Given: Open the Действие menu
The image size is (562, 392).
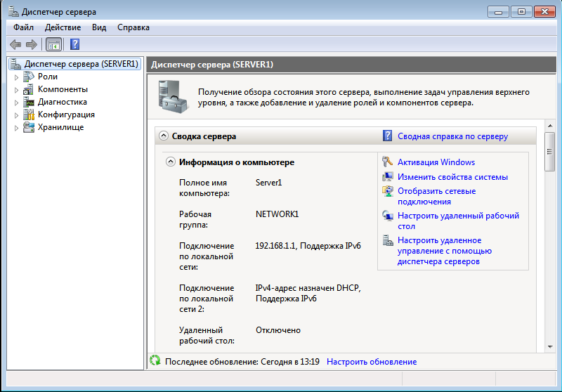Looking at the screenshot, I should point(63,27).
